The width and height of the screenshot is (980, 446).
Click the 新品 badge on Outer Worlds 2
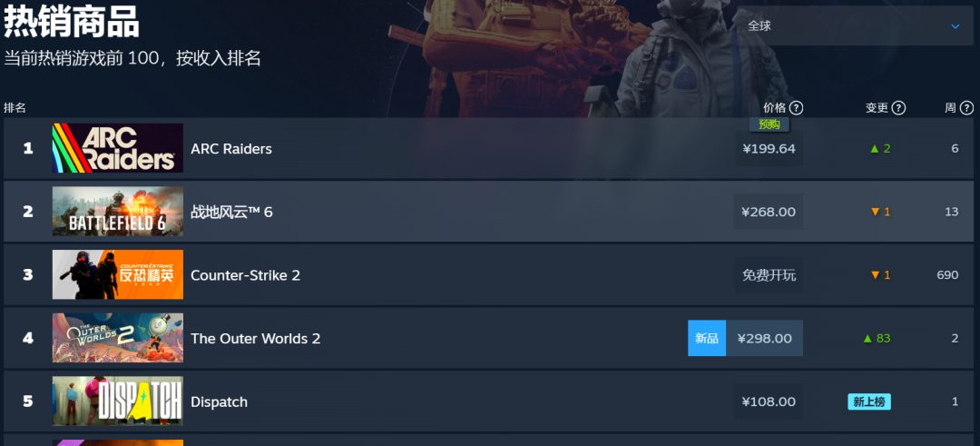click(707, 339)
